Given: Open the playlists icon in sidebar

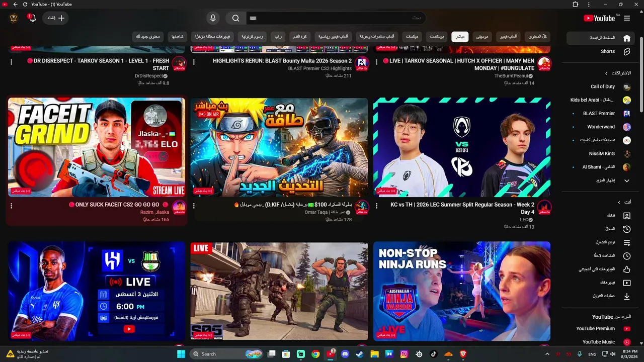Looking at the screenshot, I should click(x=627, y=242).
